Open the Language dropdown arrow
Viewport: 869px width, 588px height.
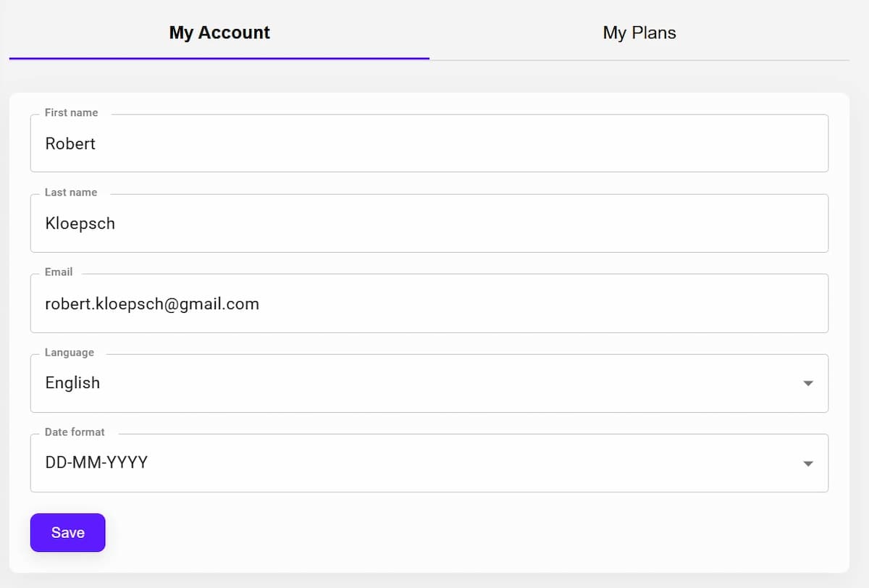(x=808, y=383)
